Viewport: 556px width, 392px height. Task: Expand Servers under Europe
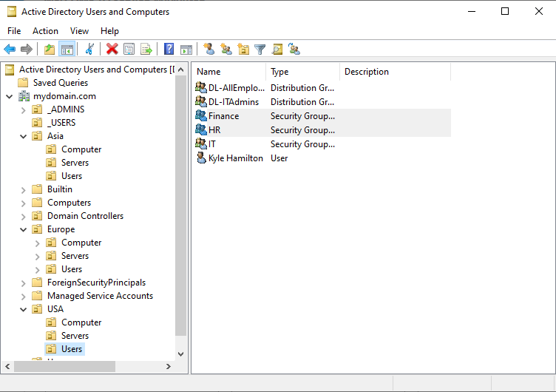pos(38,257)
